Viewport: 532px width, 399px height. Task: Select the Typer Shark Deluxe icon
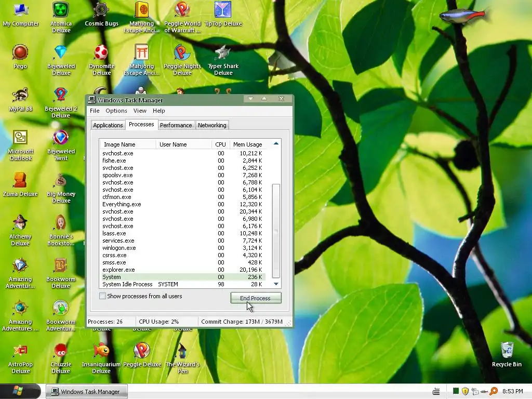223,60
